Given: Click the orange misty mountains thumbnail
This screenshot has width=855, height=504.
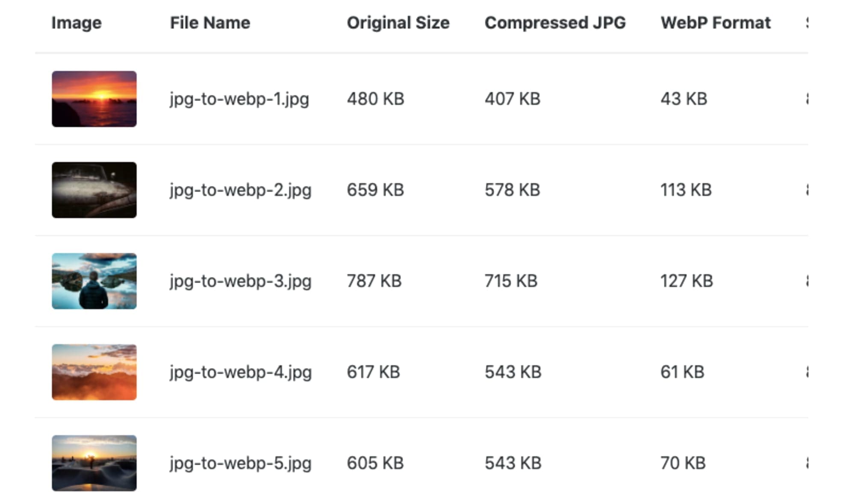Looking at the screenshot, I should click(x=94, y=372).
